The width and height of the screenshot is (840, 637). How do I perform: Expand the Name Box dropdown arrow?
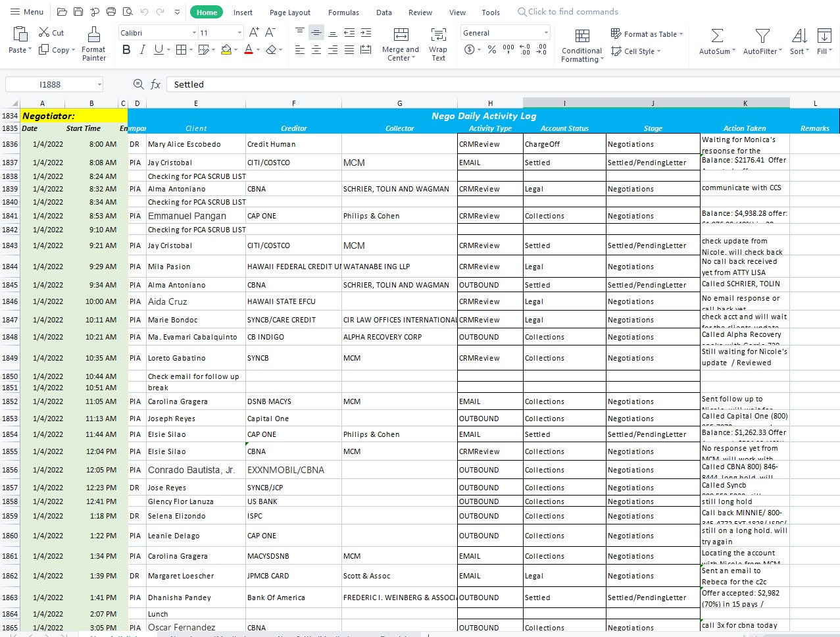click(99, 84)
